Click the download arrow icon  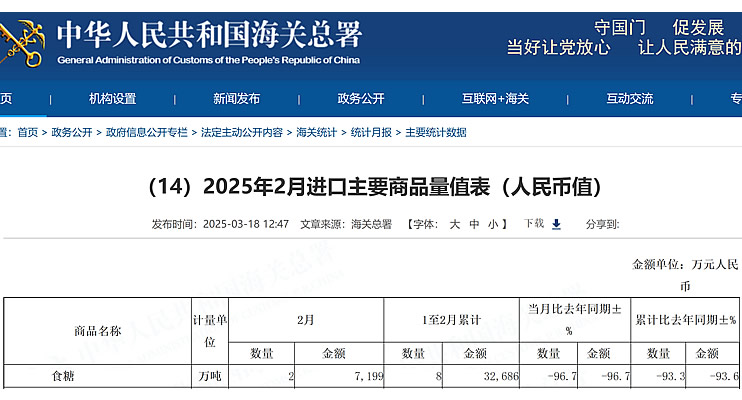557,224
